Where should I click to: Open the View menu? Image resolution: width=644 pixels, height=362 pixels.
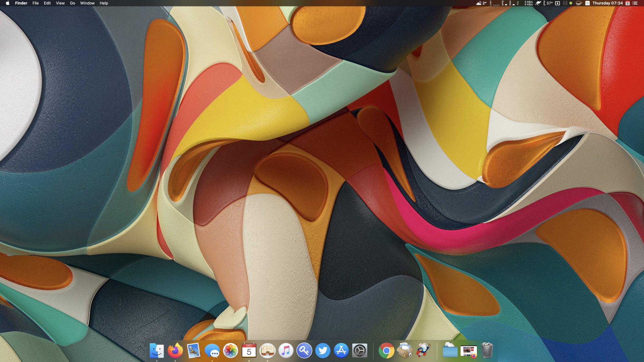(x=60, y=3)
